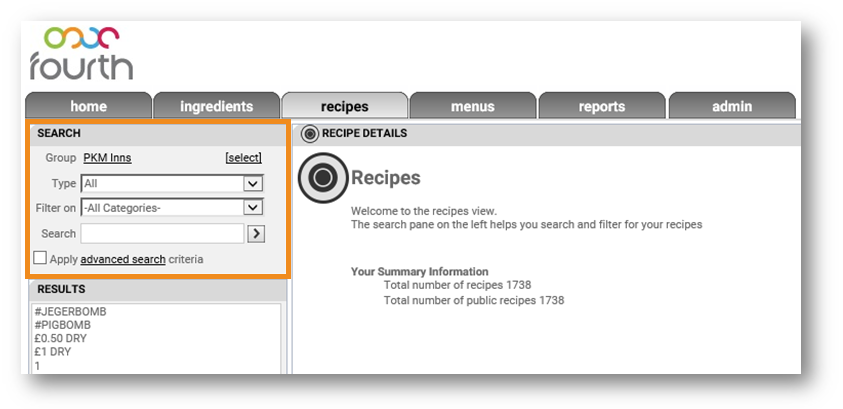This screenshot has width=843, height=409.
Task: Open the Type dropdown
Action: [x=253, y=184]
